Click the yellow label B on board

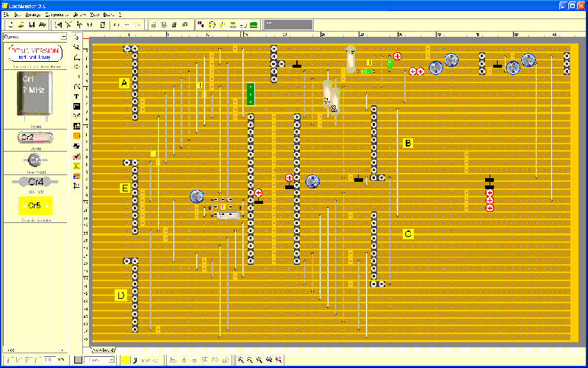pos(408,143)
